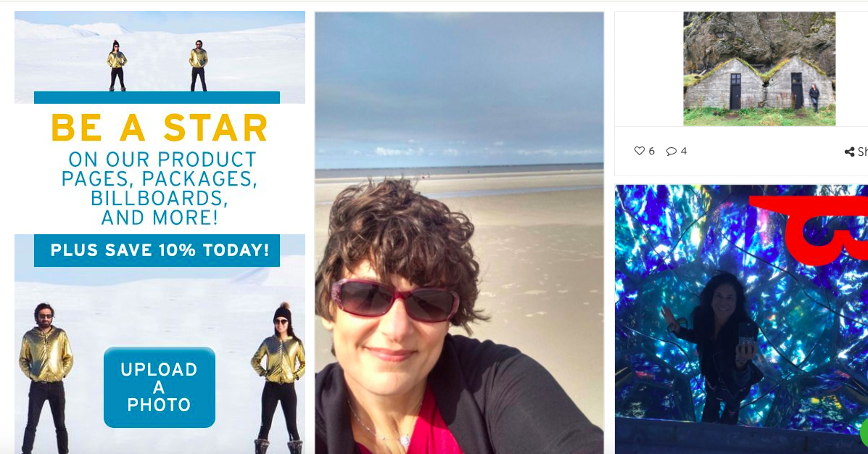Click the man in the gold jacket beside Upload button

46,378
